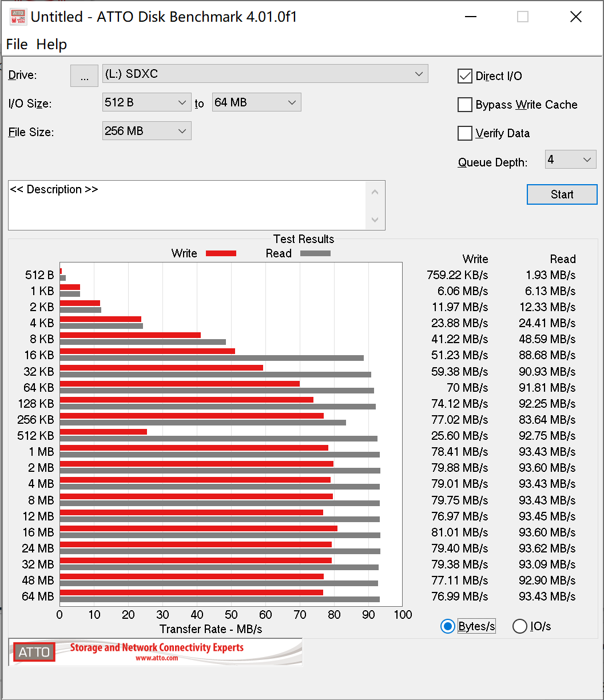This screenshot has width=604, height=700.
Task: Click the Write results column header
Action: tap(475, 259)
